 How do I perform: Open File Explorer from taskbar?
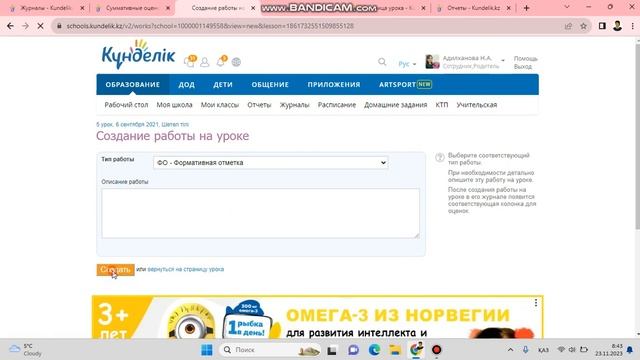tap(395, 350)
